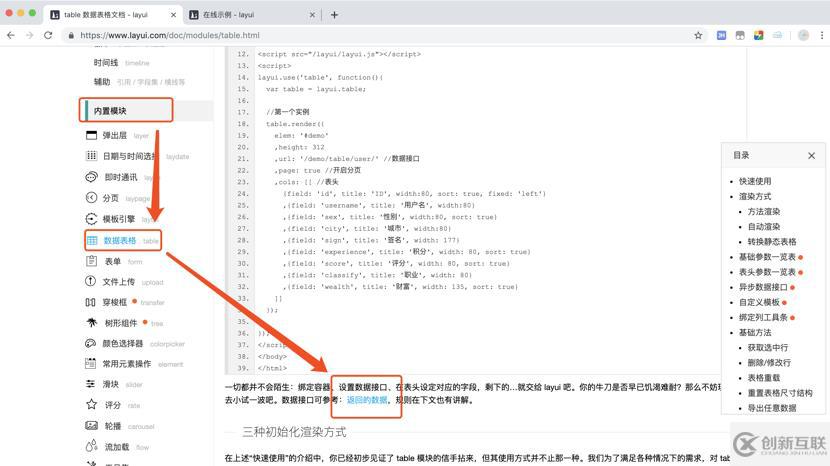Click the 穿梭框 transfer icon
The height and width of the screenshot is (466, 830).
91,302
